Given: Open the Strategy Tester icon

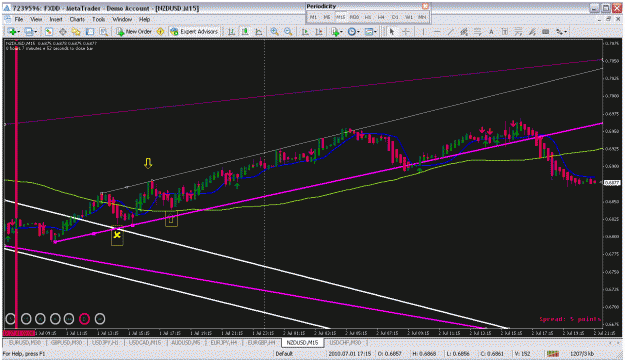Looking at the screenshot, I should tap(104, 31).
